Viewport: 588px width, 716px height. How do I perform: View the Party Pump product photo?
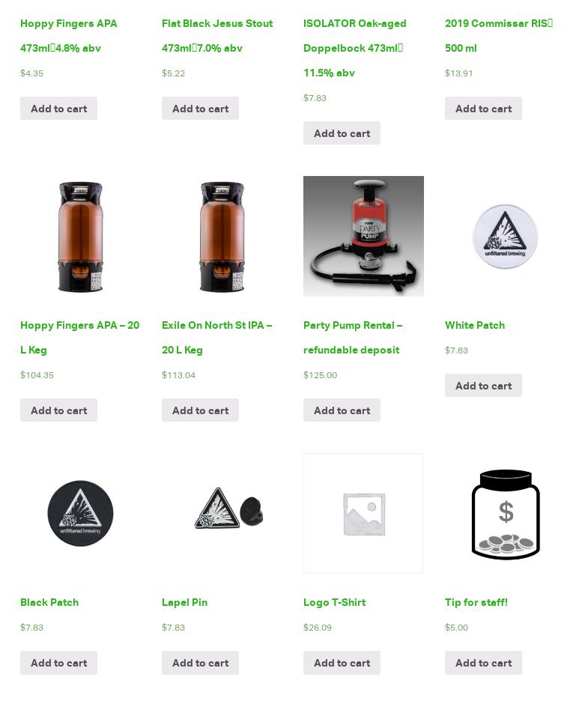(x=363, y=236)
